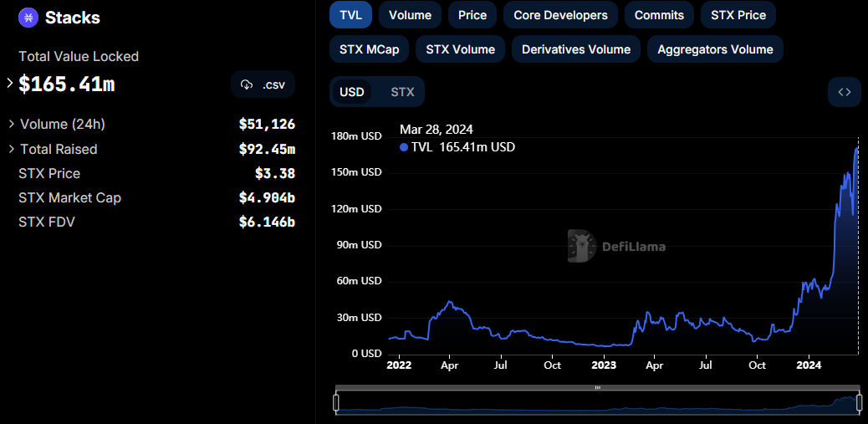Click the download cloud icon beside .csv
This screenshot has height=424, width=868.
coord(247,84)
